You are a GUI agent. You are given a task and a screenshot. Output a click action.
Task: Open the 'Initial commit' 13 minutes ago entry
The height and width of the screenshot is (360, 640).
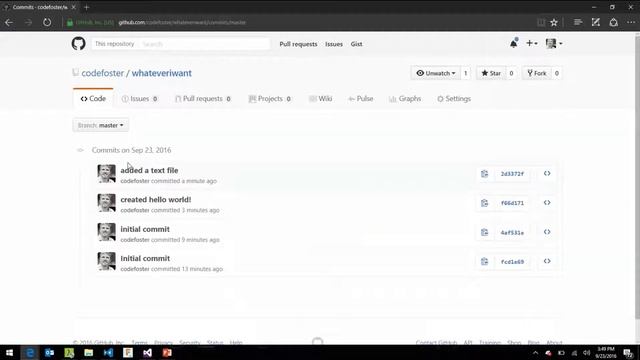point(145,258)
